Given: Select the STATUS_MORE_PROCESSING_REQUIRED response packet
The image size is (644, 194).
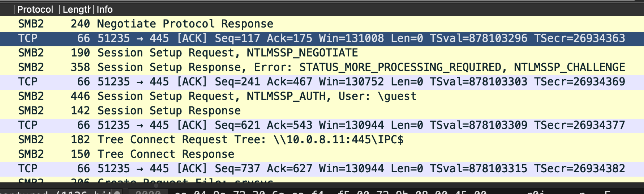Looking at the screenshot, I should (x=361, y=67).
